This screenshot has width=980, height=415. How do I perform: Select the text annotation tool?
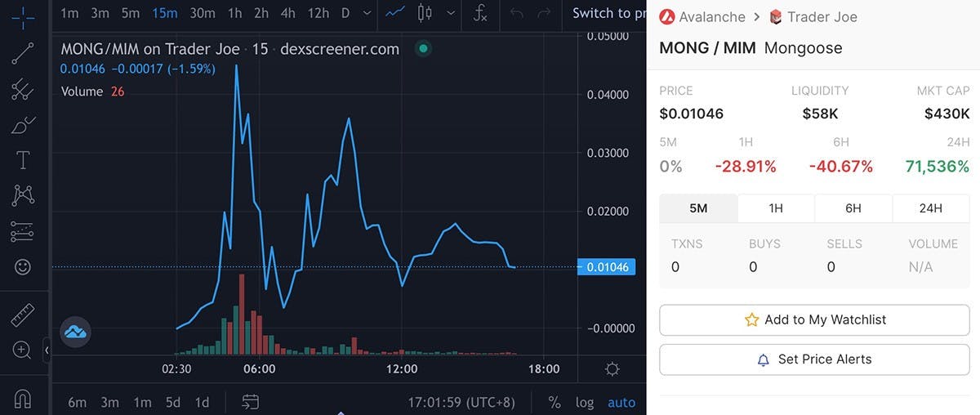click(x=23, y=159)
